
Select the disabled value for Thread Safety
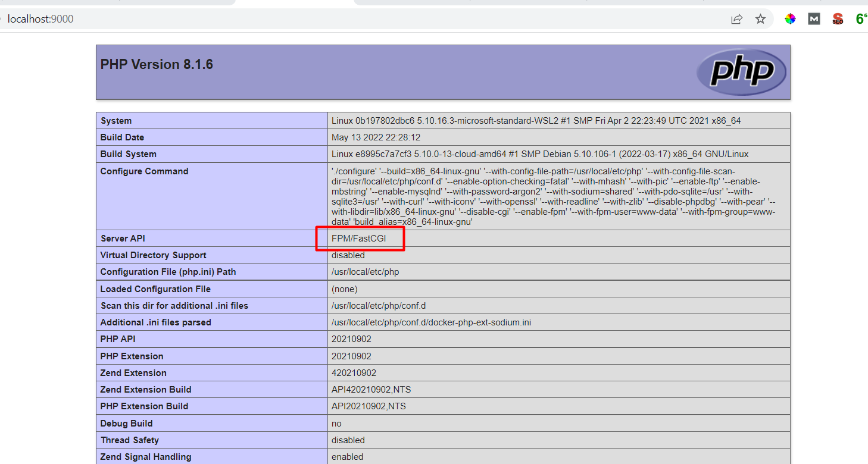pos(348,440)
